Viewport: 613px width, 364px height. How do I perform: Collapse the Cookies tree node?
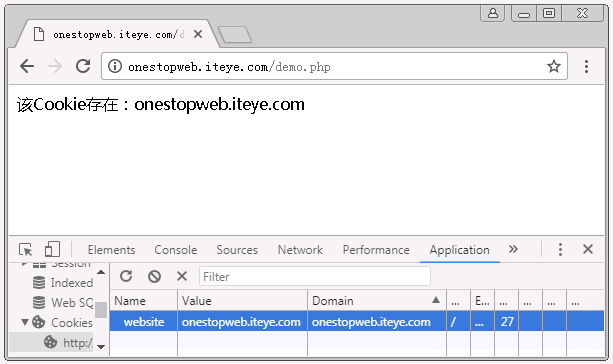(x=25, y=322)
